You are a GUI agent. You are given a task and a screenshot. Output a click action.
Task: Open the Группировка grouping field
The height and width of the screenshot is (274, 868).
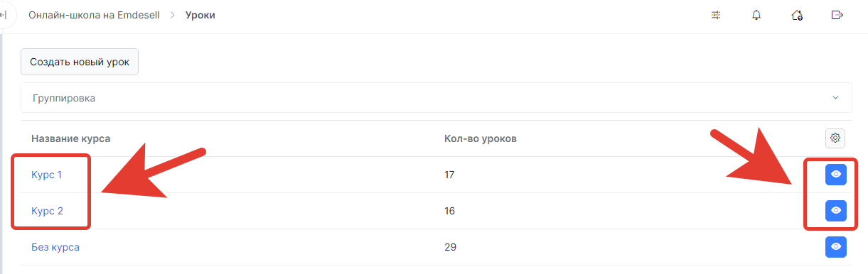[436, 98]
